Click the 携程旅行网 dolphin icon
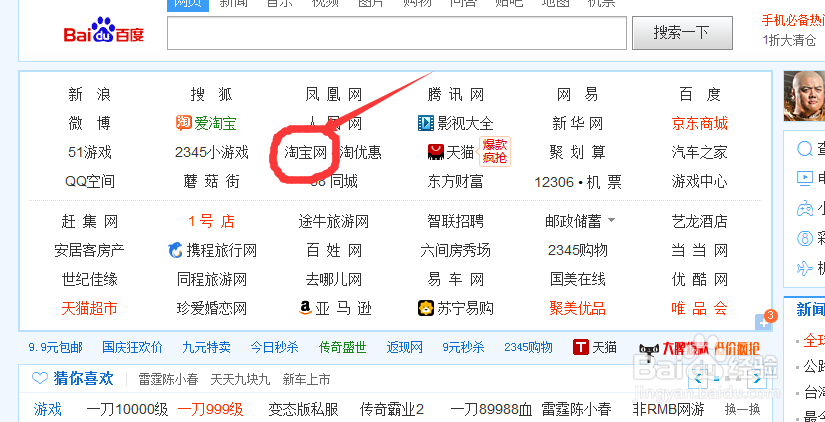This screenshot has height=422, width=825. [175, 250]
